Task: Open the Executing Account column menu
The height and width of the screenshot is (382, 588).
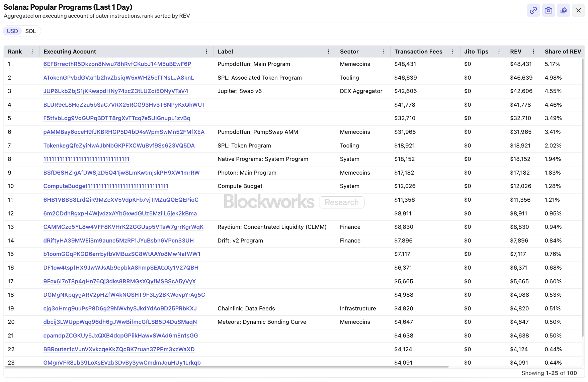Action: (x=206, y=52)
